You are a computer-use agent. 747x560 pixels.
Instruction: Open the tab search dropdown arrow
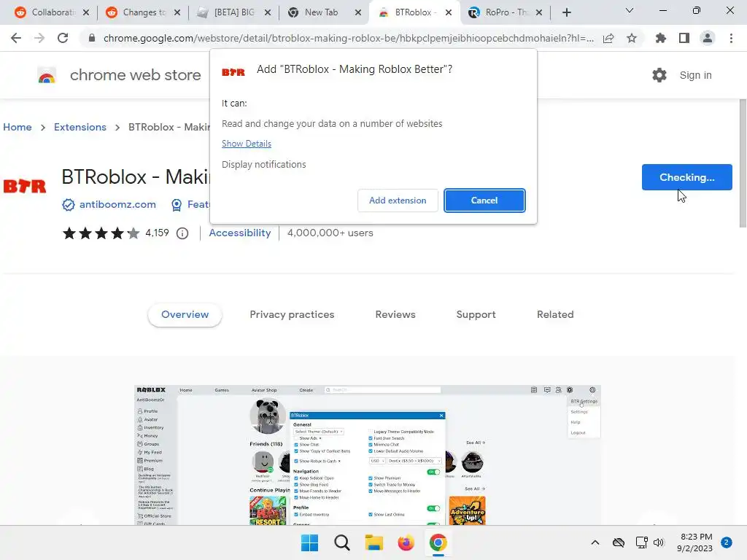pyautogui.click(x=630, y=10)
